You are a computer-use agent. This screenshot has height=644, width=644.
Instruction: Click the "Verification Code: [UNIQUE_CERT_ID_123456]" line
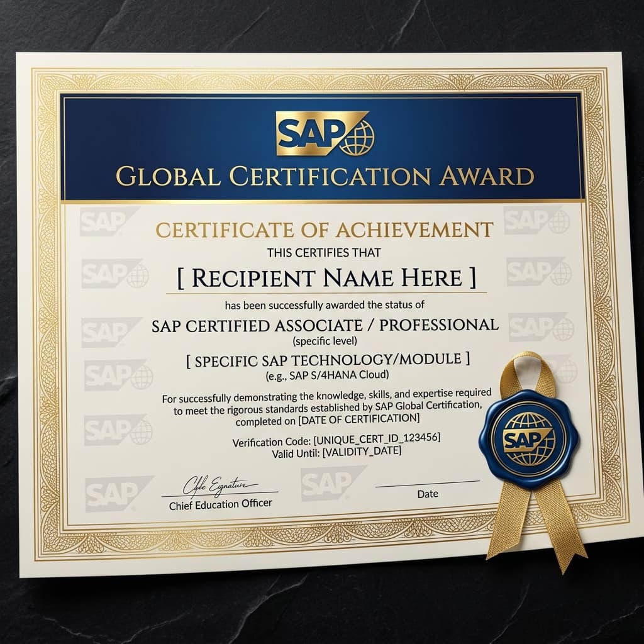336,440
